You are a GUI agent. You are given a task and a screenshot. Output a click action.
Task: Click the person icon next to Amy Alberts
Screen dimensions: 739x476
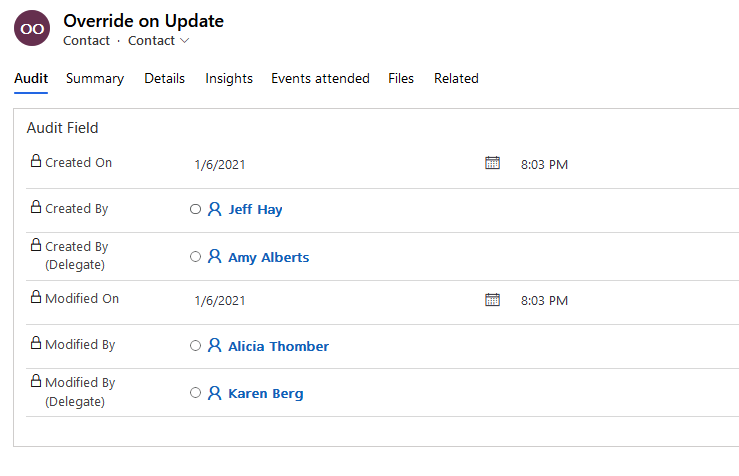tap(214, 257)
